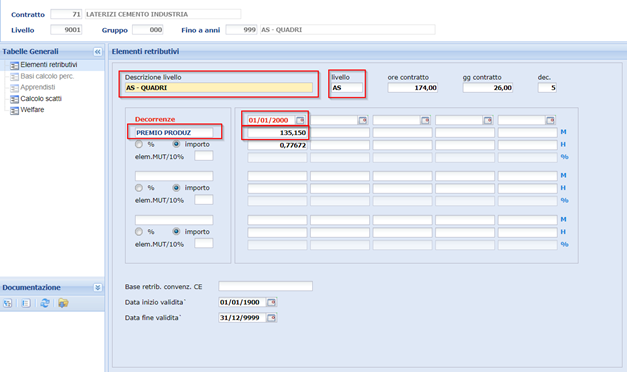Open calendar icon for Data inizio validita
The width and height of the screenshot is (627, 372).
click(271, 302)
